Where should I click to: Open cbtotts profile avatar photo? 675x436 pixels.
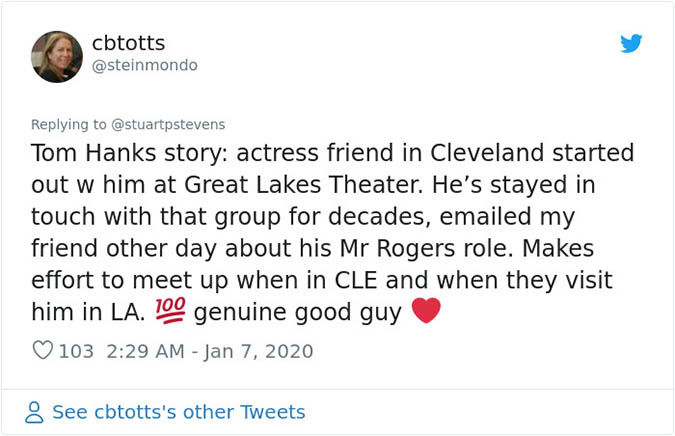point(57,57)
